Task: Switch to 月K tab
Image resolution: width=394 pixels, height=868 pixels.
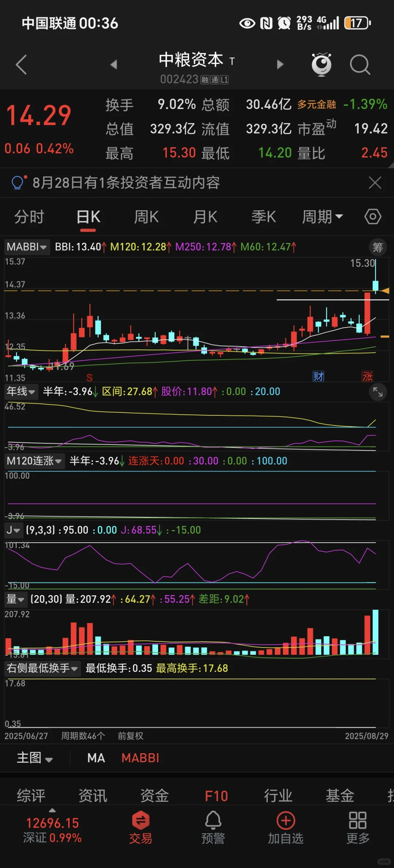Action: 205,217
